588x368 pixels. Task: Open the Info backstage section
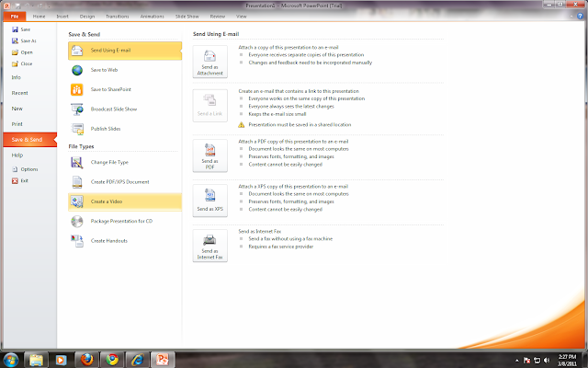tap(30, 77)
